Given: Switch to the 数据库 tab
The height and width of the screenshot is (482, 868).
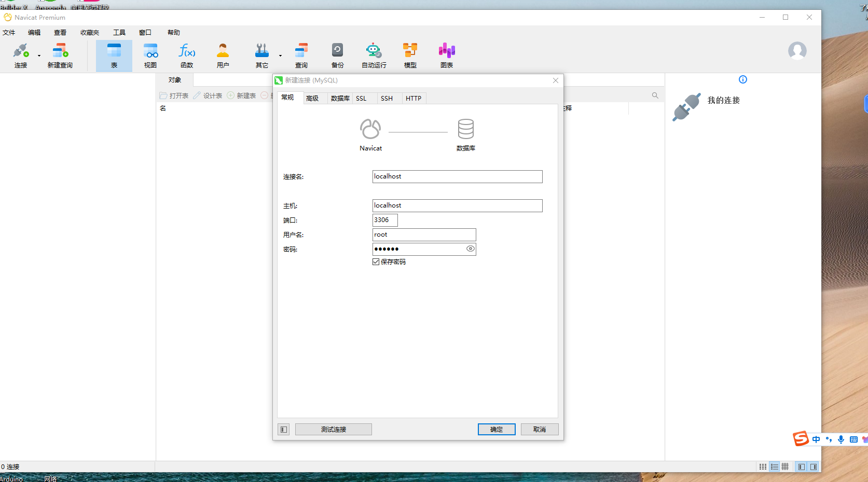Looking at the screenshot, I should tap(340, 99).
